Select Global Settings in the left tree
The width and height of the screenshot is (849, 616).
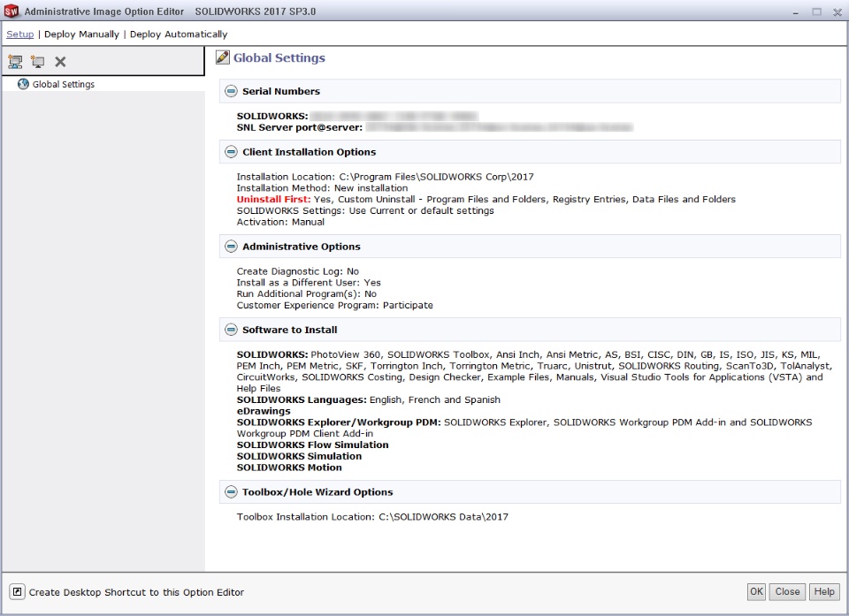coord(63,85)
